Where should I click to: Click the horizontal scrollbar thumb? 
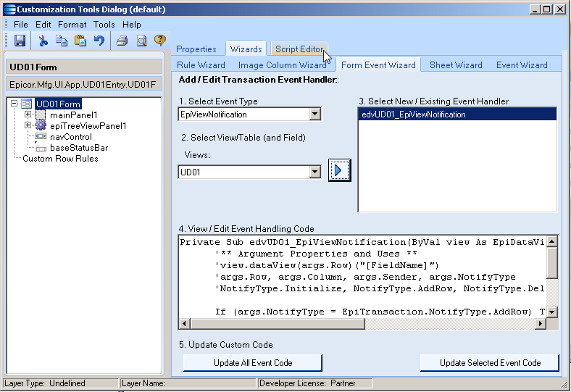[278, 323]
